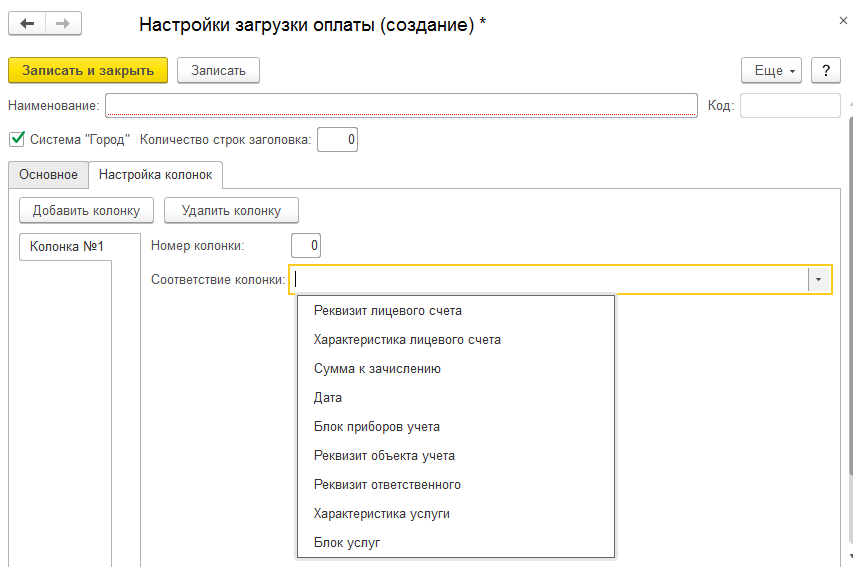
Task: Choose Блок приборов учета entry
Action: tap(376, 427)
